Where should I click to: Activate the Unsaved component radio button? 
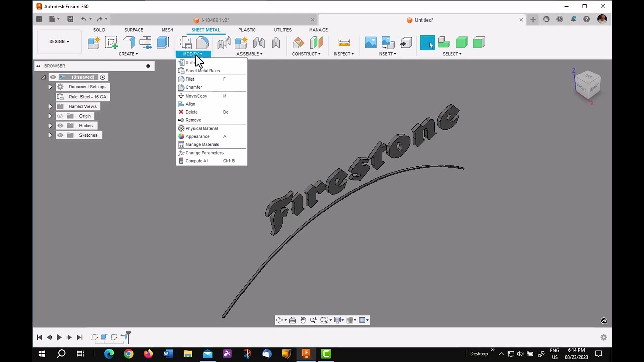coord(102,77)
